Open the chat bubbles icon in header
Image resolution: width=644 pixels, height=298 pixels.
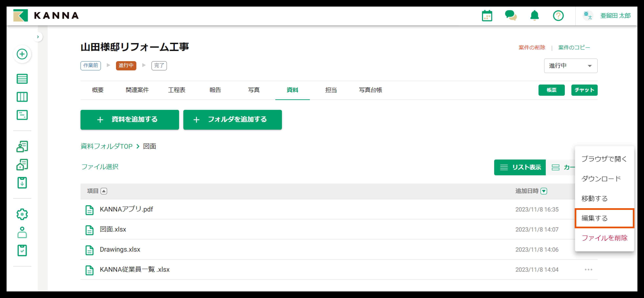click(x=511, y=15)
